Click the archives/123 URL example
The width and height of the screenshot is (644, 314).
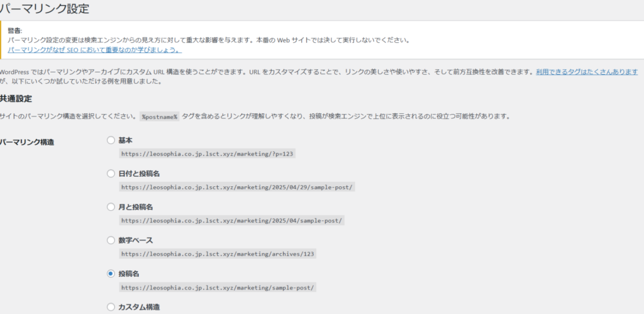[x=218, y=254]
